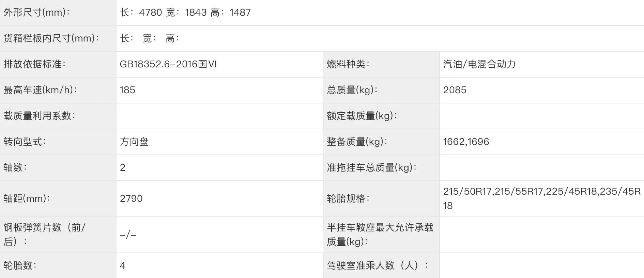Select the total mass value 2085
The image size is (644, 278).
pyautogui.click(x=455, y=90)
